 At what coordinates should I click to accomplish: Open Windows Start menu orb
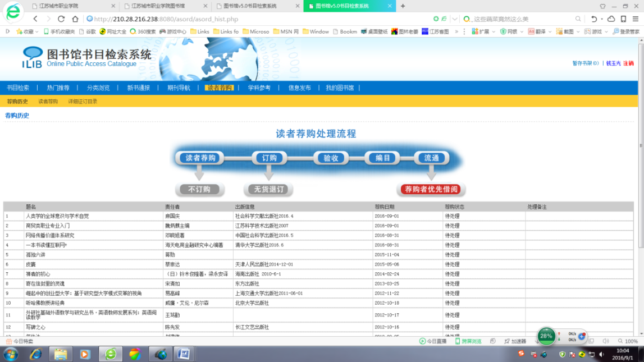click(x=11, y=354)
